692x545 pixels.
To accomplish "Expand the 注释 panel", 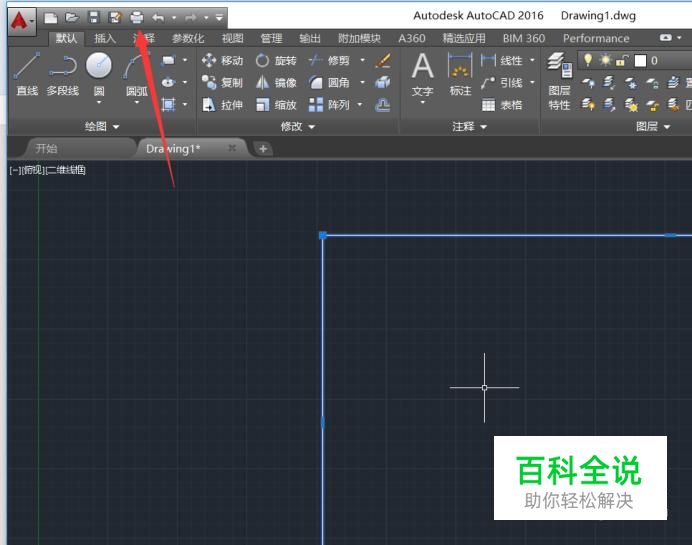I will click(470, 127).
